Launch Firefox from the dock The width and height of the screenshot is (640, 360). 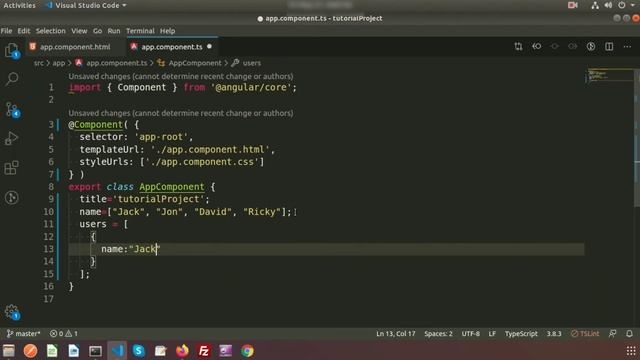(x=182, y=351)
